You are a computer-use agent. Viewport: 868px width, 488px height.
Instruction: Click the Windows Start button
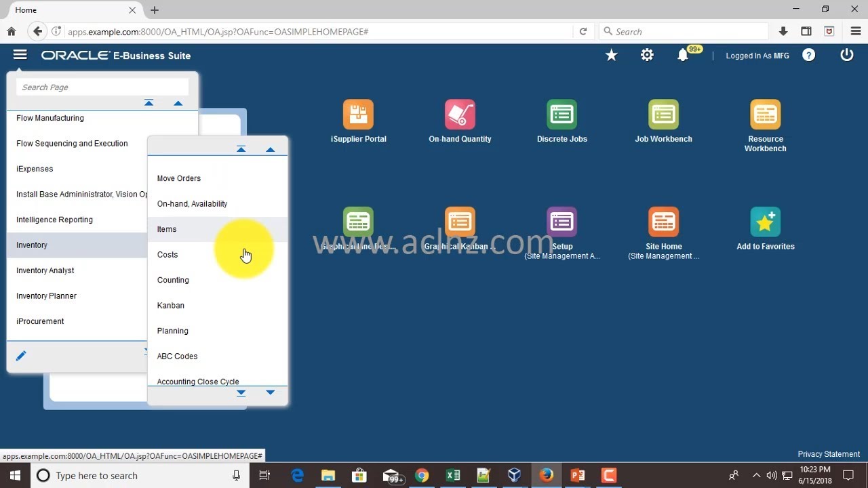[x=15, y=475]
